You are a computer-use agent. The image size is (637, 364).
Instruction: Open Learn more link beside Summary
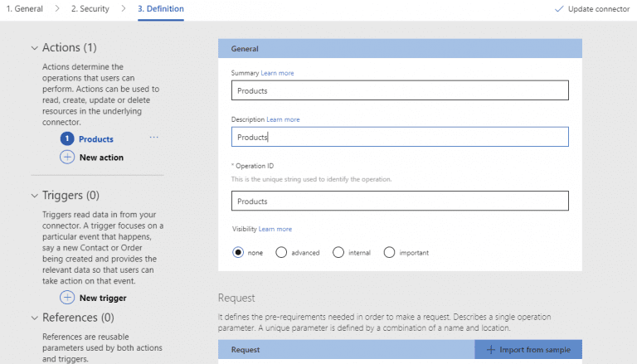point(278,73)
